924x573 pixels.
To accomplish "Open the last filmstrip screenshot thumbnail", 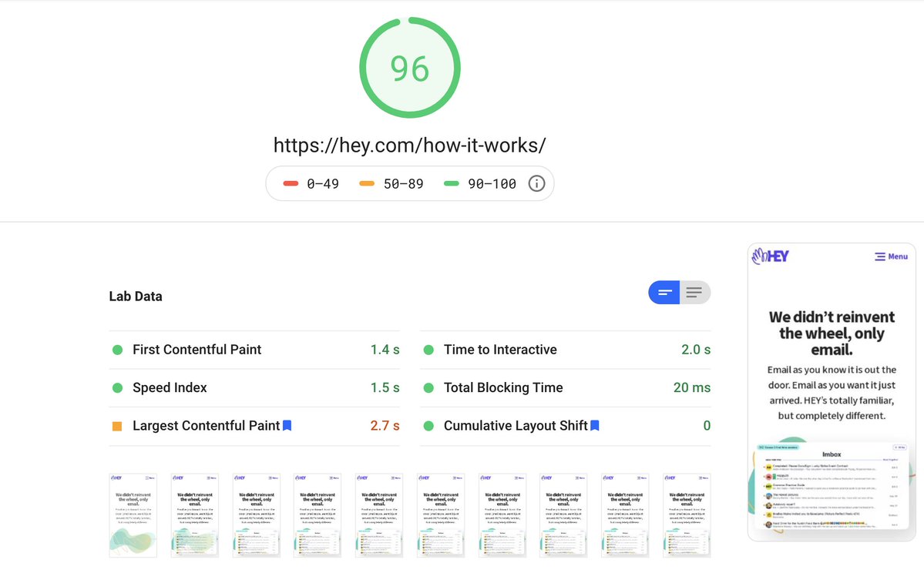I will click(x=687, y=515).
